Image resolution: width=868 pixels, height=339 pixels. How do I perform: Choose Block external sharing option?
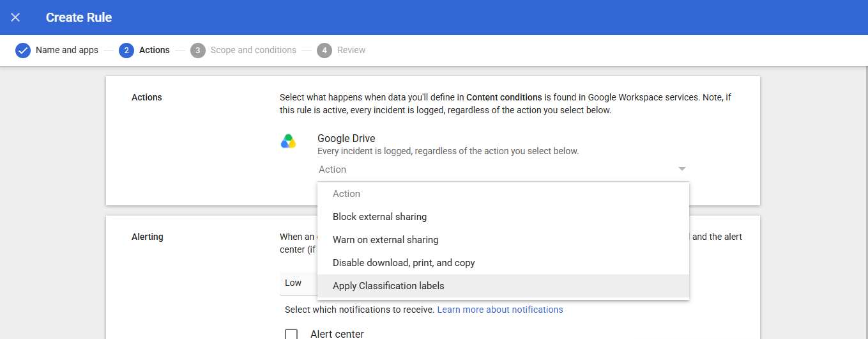coord(503,217)
